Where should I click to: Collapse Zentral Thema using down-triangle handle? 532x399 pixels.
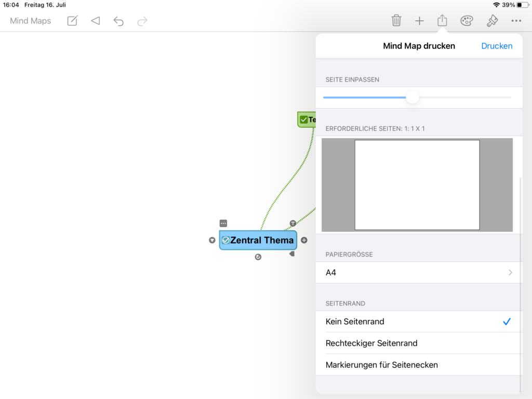(x=212, y=240)
